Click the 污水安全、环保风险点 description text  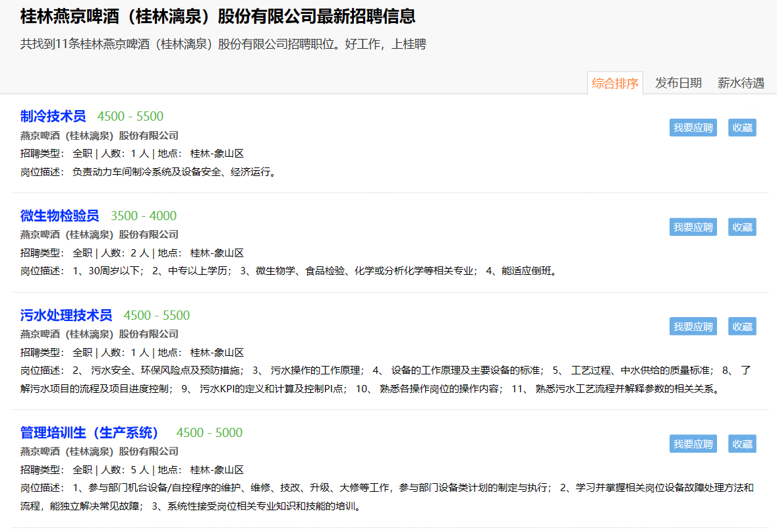tap(386, 379)
